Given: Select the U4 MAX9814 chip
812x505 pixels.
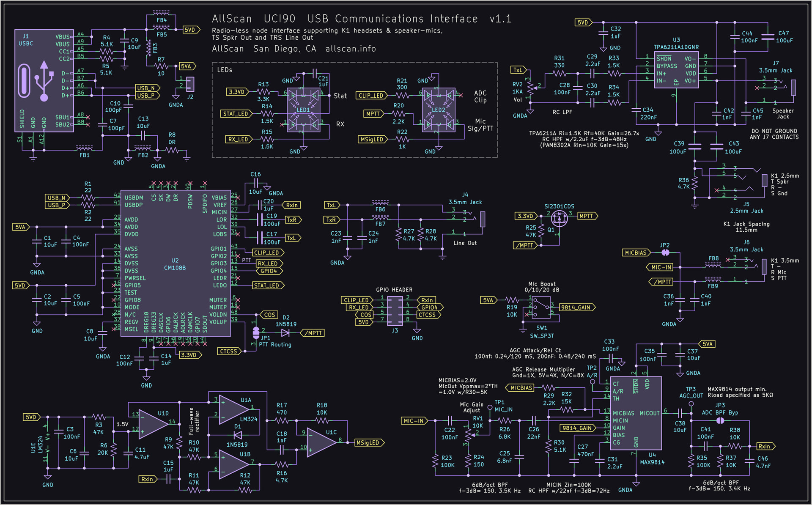Looking at the screenshot, I should click(x=636, y=413).
